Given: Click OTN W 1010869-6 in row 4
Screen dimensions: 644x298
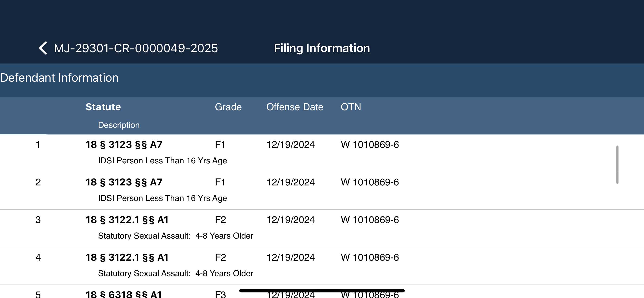Looking at the screenshot, I should coord(370,257).
